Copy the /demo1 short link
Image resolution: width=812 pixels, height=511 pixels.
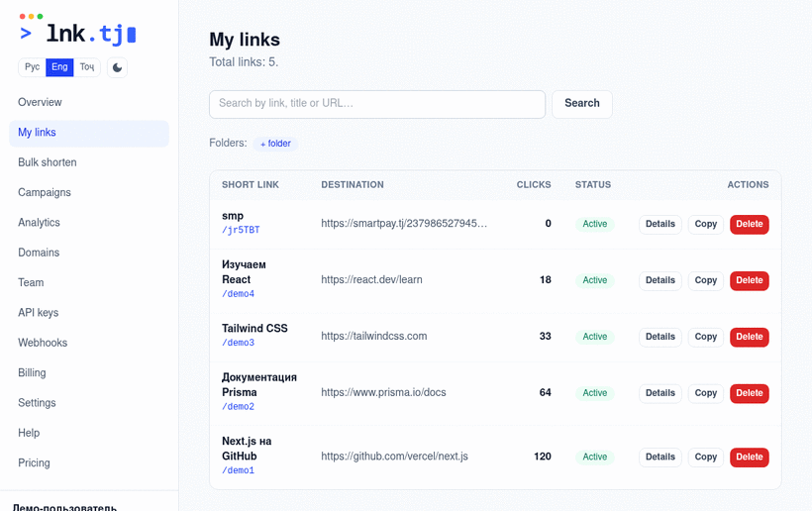(705, 458)
